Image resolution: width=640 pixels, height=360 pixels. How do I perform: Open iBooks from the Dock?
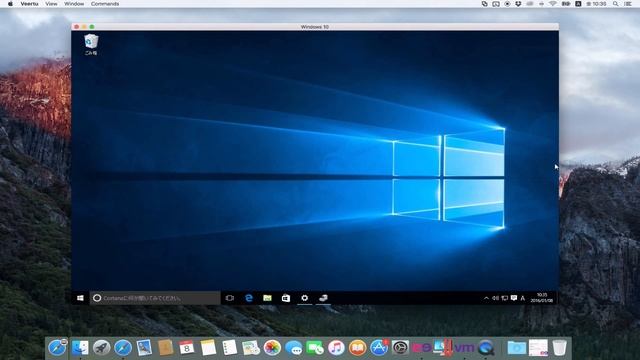358,348
